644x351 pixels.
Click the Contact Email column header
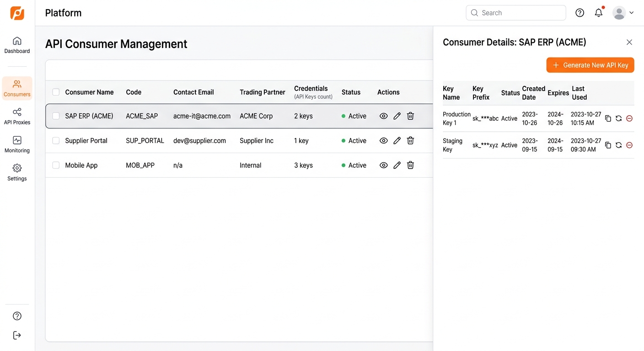[x=193, y=92]
